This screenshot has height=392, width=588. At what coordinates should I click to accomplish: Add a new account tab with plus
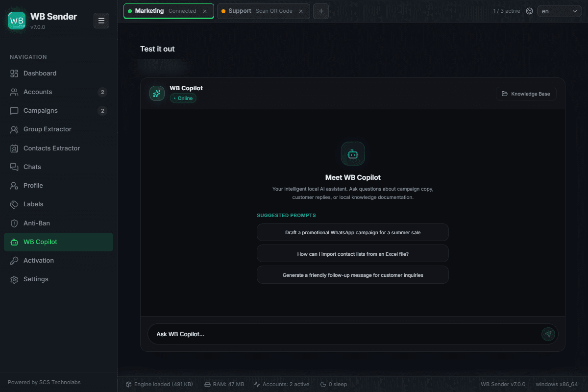click(321, 11)
